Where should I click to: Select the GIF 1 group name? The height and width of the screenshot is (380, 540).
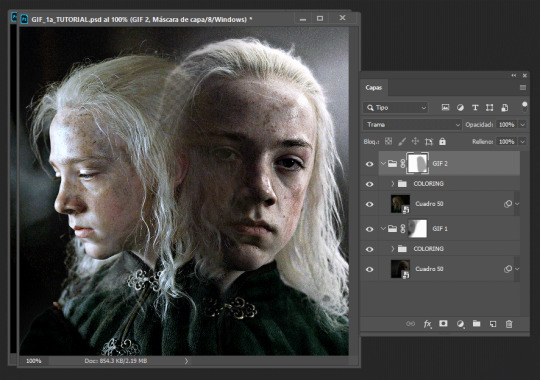[x=440, y=228]
